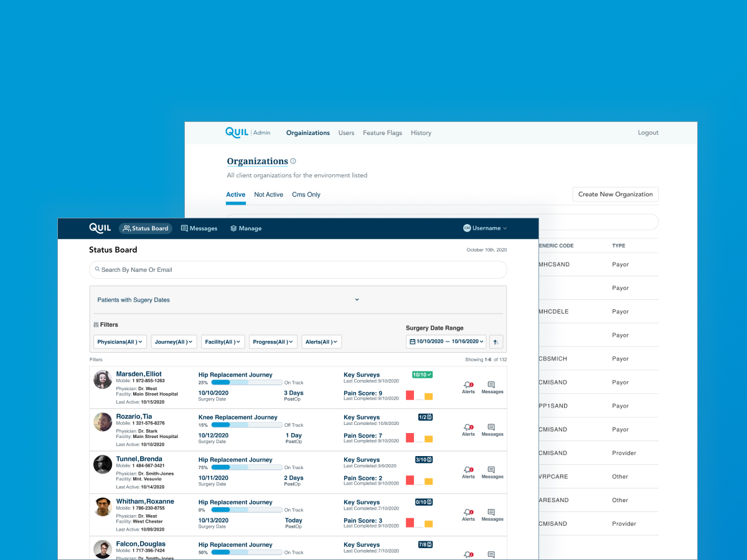Open Messages icon for Rozario, Tia
747x560 pixels.
pyautogui.click(x=492, y=428)
